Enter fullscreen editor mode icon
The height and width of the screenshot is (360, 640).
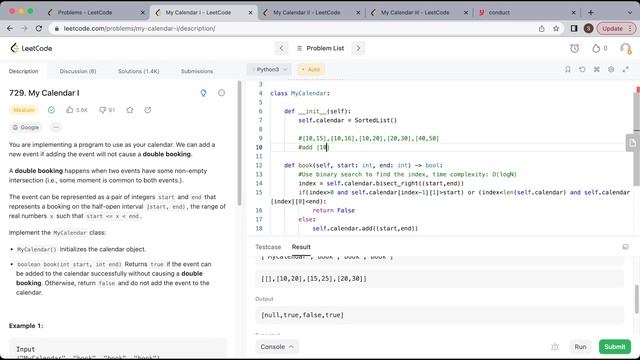pyautogui.click(x=625, y=69)
